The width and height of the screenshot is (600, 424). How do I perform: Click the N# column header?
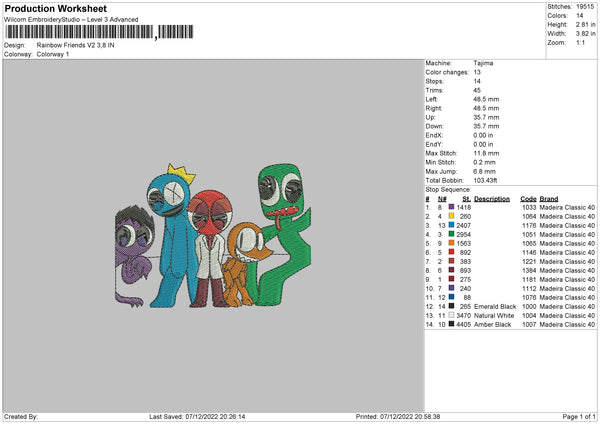click(442, 198)
